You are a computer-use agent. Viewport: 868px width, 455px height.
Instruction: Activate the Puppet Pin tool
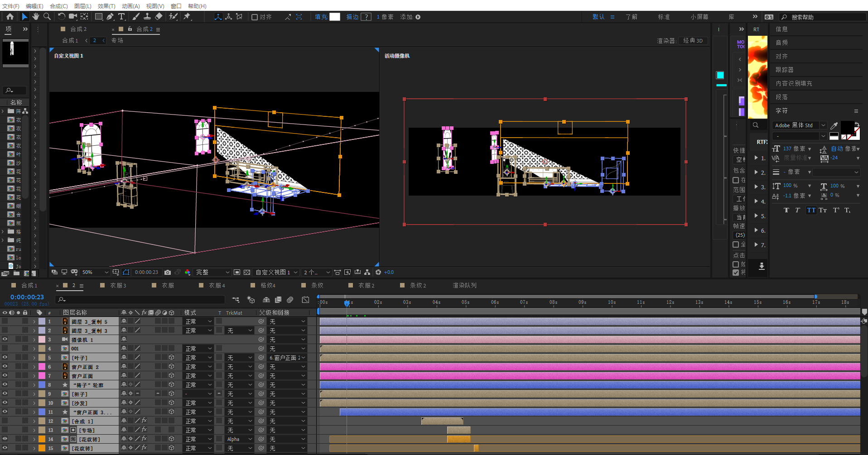click(x=187, y=17)
